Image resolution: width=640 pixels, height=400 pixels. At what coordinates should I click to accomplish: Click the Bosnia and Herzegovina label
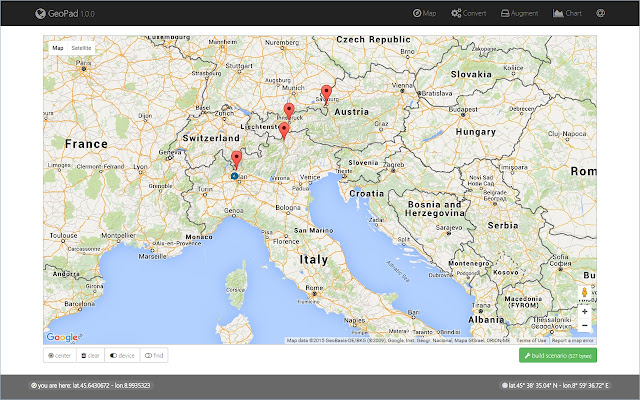434,209
